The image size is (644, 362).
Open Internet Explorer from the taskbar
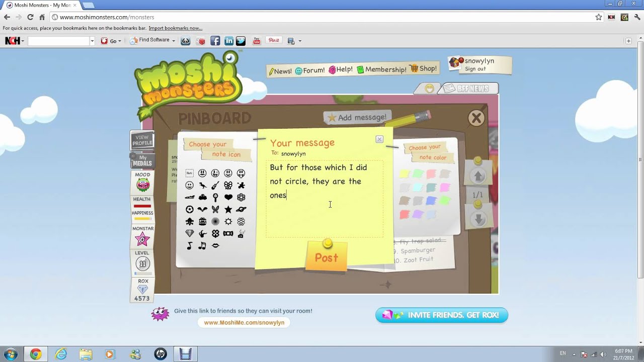61,354
